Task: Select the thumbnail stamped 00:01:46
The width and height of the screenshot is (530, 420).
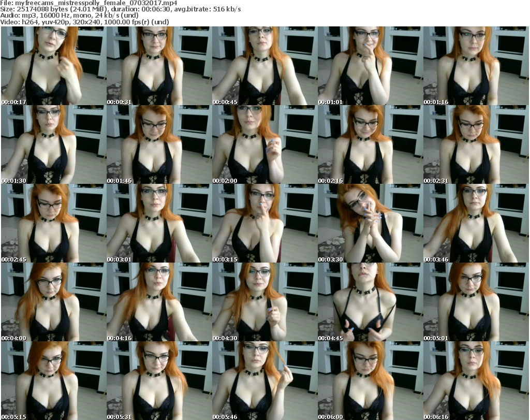Action: [x=159, y=144]
